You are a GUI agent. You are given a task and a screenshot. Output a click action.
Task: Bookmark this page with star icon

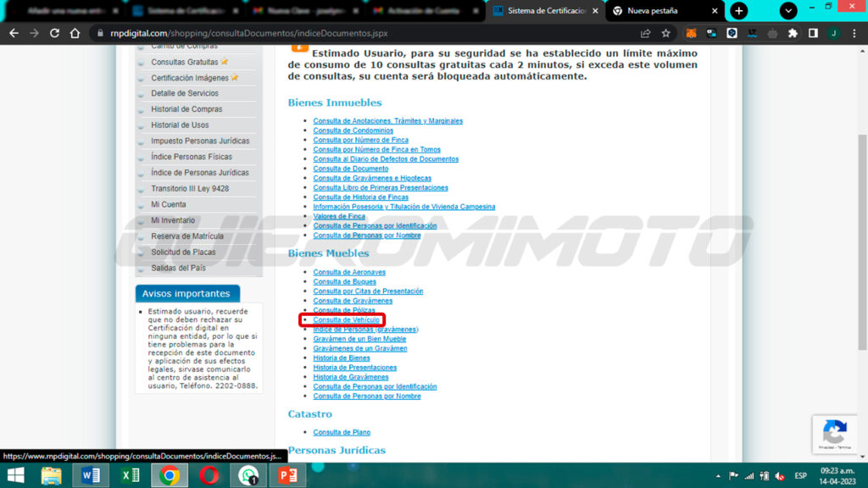(x=666, y=33)
